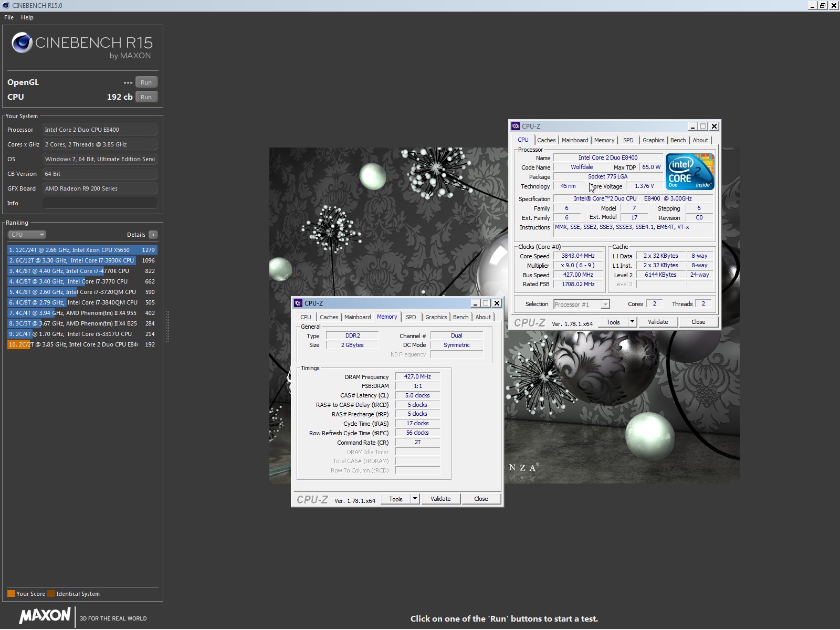This screenshot has height=630, width=840.
Task: Click the panel divider grip handle
Action: click(x=167, y=327)
